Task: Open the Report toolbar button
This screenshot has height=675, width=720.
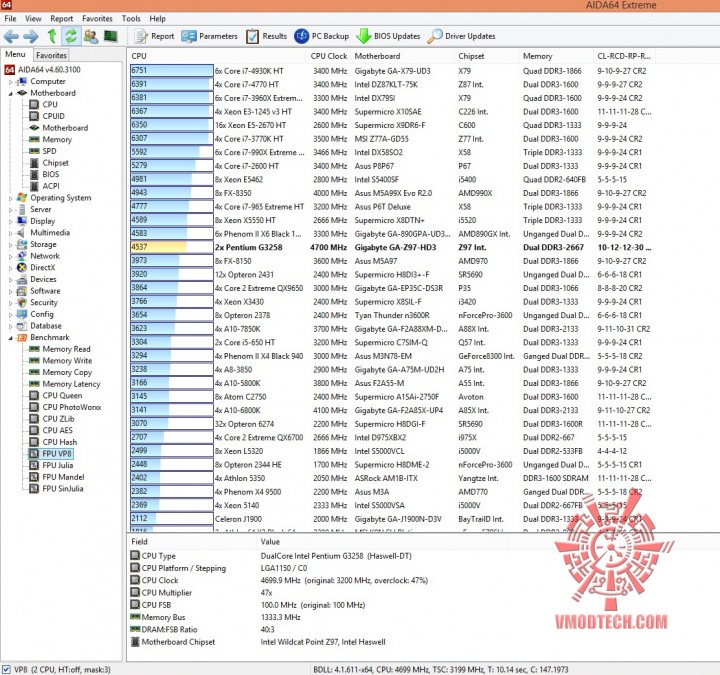Action: (x=154, y=36)
